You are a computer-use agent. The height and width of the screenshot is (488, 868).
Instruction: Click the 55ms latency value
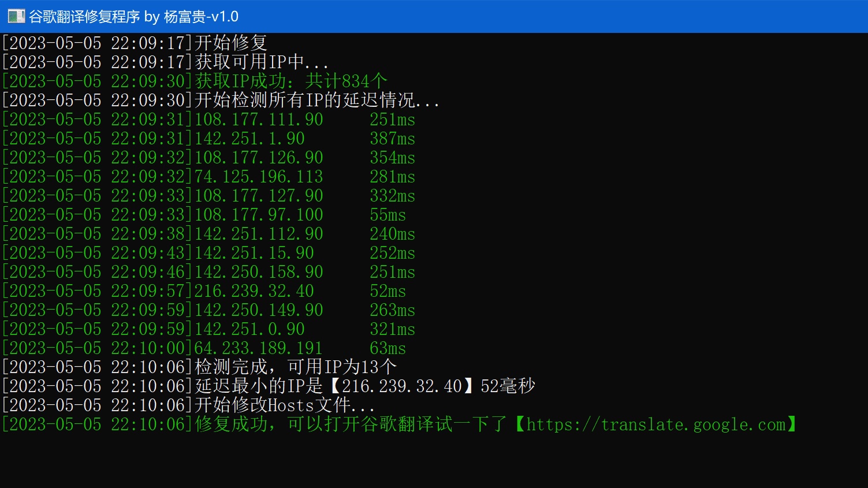tap(388, 215)
